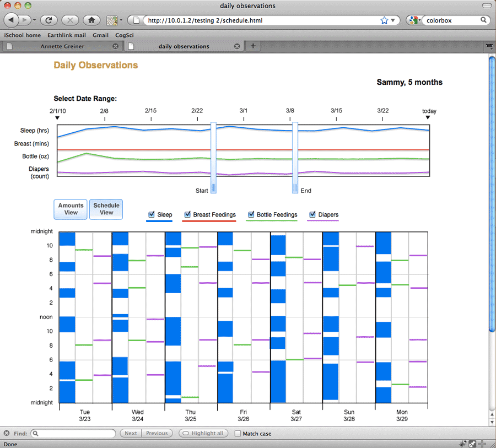The image size is (496, 448).
Task: Click the Home icon in the toolbar
Action: [x=91, y=20]
